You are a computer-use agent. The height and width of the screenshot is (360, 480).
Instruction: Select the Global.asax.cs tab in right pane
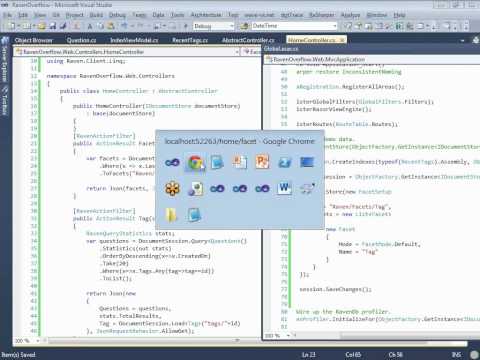(x=281, y=49)
